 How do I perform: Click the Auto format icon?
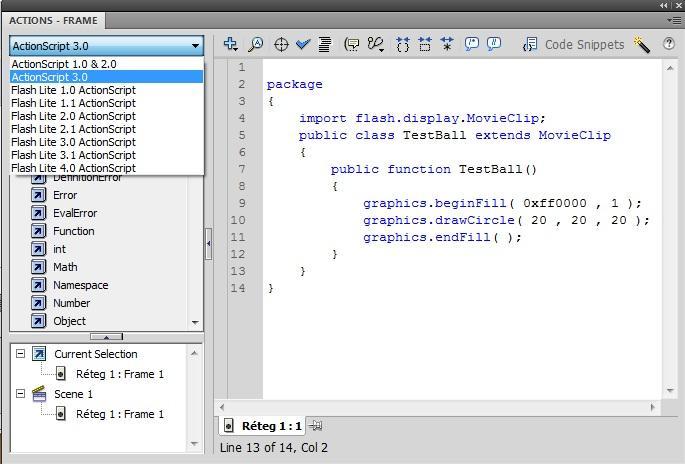coord(324,44)
